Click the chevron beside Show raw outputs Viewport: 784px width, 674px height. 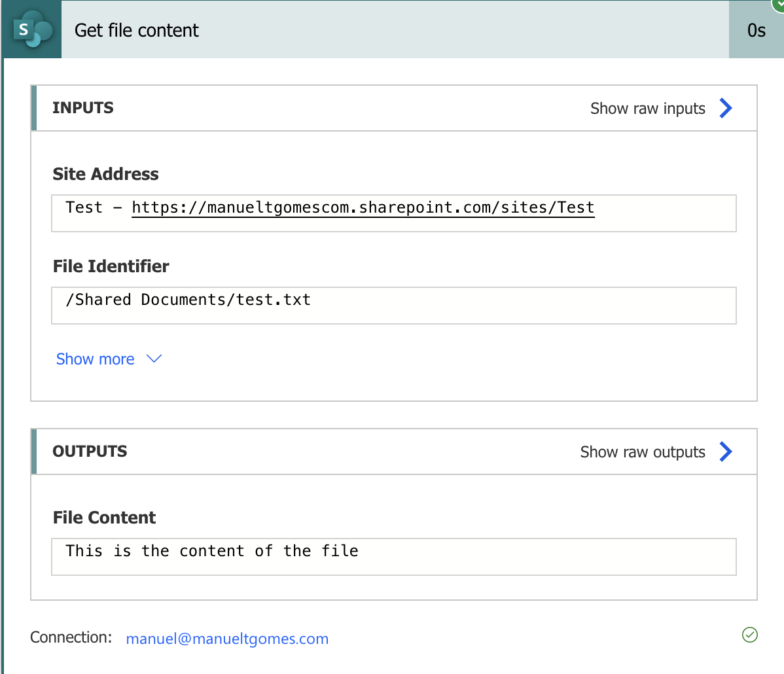point(726,452)
